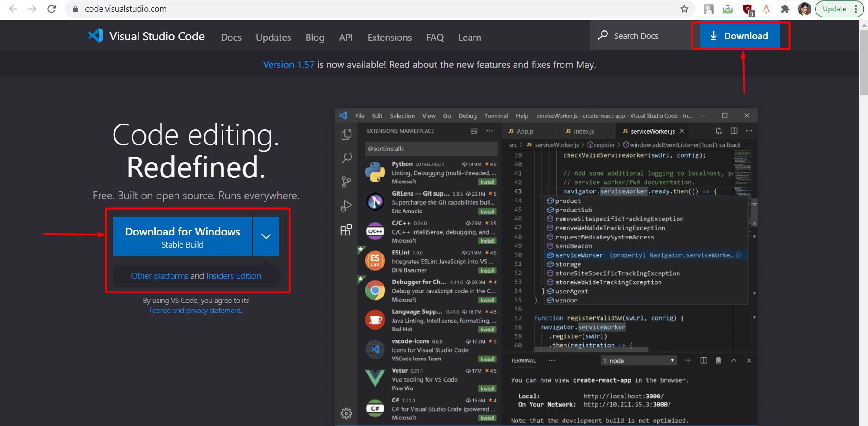868x426 pixels.
Task: Open the Other platforms link
Action: tap(159, 276)
